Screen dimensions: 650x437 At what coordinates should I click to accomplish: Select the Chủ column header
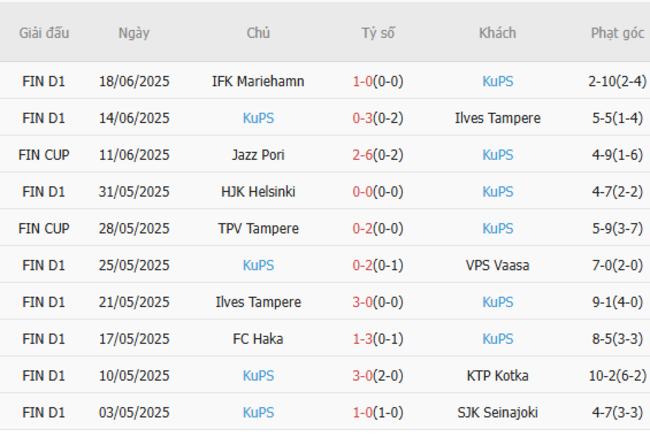(x=258, y=33)
